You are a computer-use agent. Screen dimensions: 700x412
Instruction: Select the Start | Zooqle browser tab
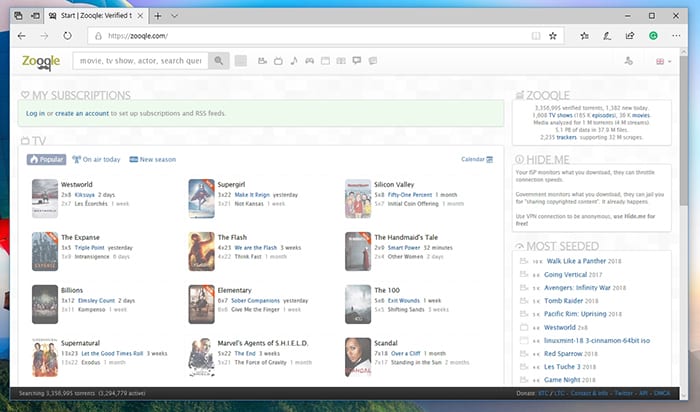[96, 16]
